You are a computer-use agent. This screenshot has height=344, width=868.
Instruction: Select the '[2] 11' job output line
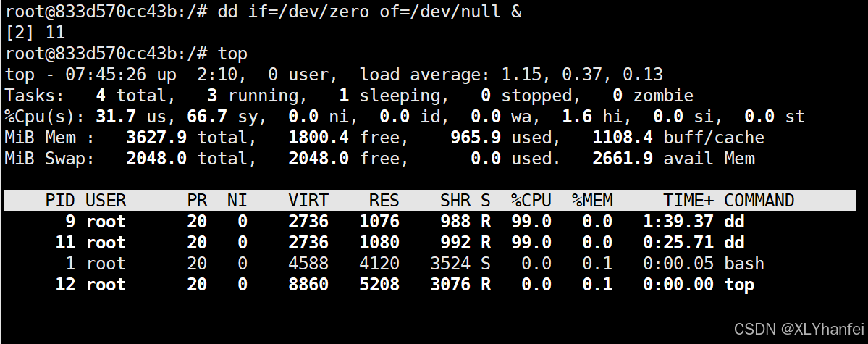pos(35,32)
